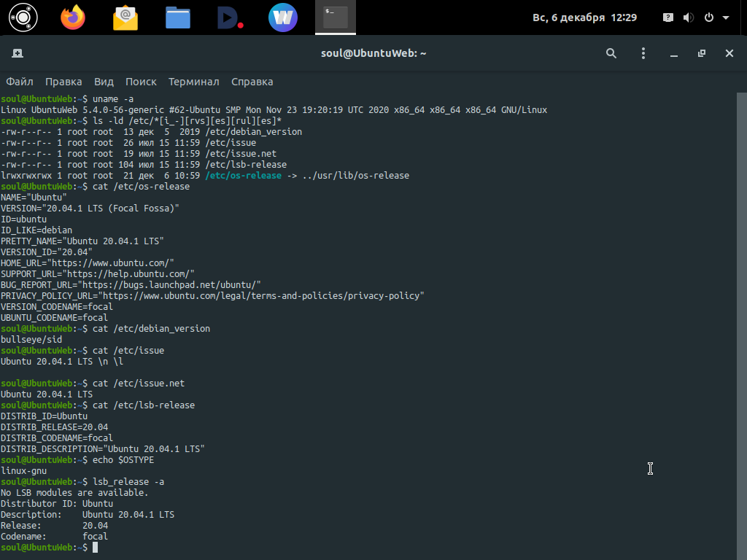Click the line bullseye/sid
Screen dimensions: 747x560
tap(31, 340)
